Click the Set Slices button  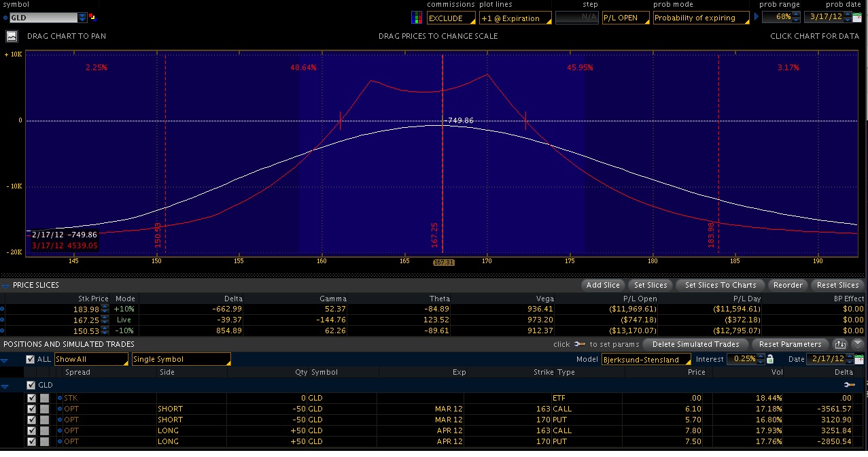pos(650,285)
